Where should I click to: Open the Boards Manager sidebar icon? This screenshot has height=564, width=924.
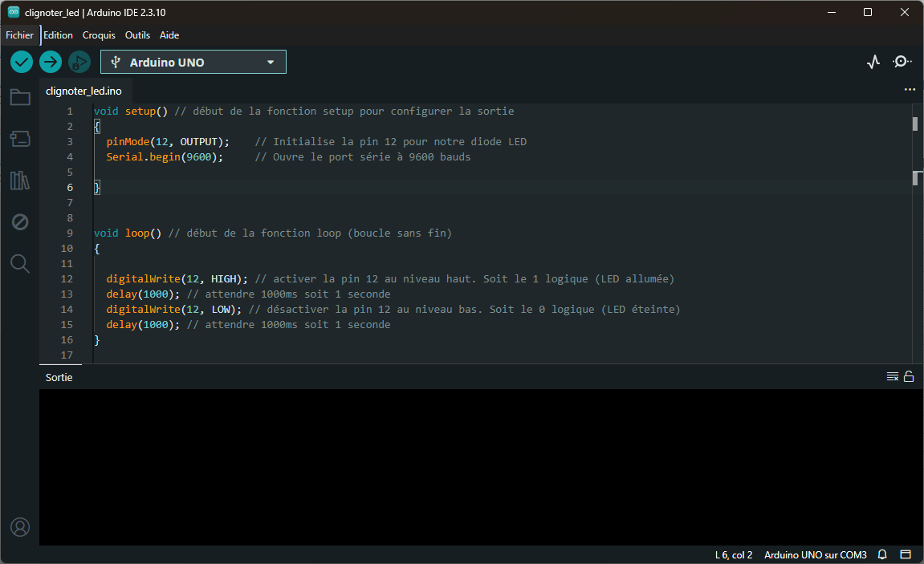(x=20, y=139)
